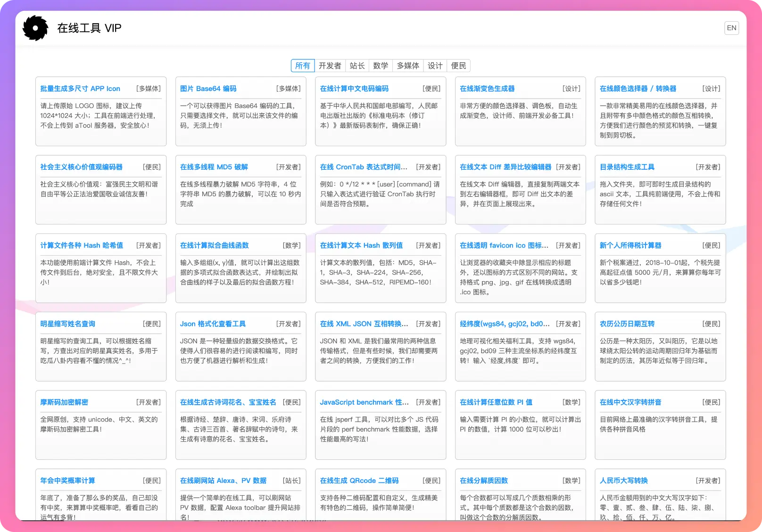Launch 在线渐变色生成器 tool
The image size is (762, 532).
(x=487, y=89)
